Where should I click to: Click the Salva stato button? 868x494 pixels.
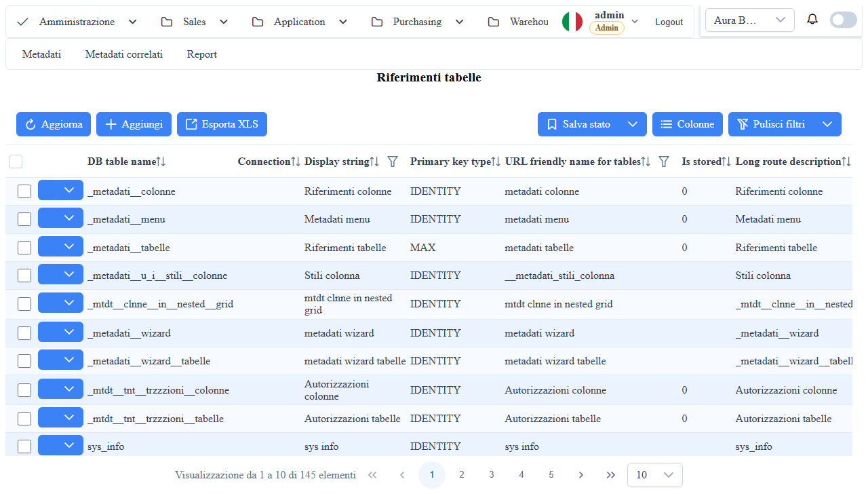(578, 124)
